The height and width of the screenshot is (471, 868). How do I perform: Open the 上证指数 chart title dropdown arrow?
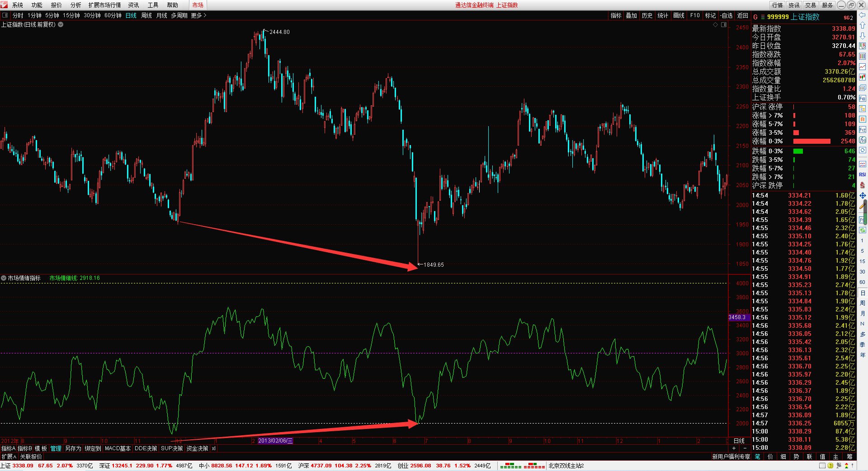coord(61,24)
